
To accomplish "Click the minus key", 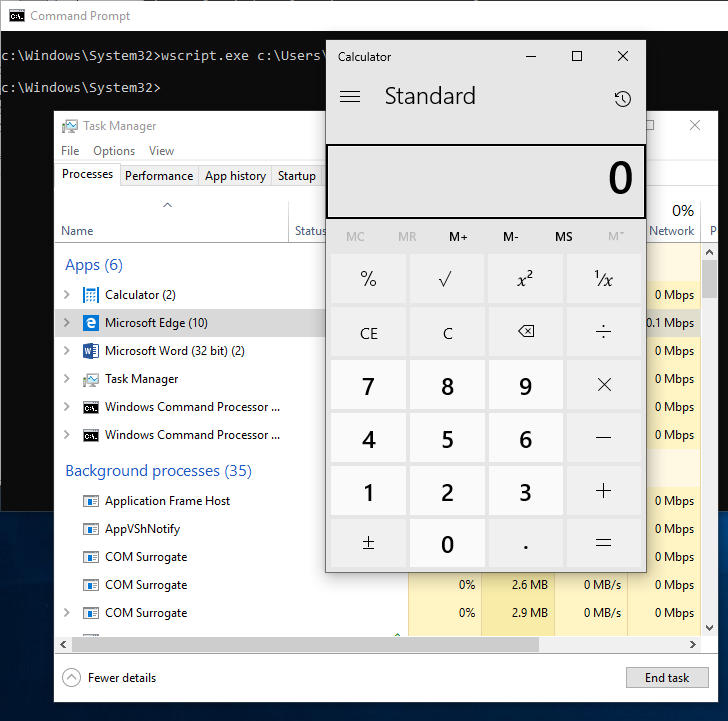I will [x=604, y=437].
